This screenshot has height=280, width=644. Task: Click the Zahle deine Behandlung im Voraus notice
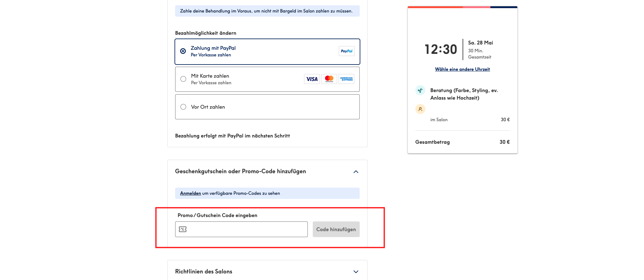tap(267, 11)
